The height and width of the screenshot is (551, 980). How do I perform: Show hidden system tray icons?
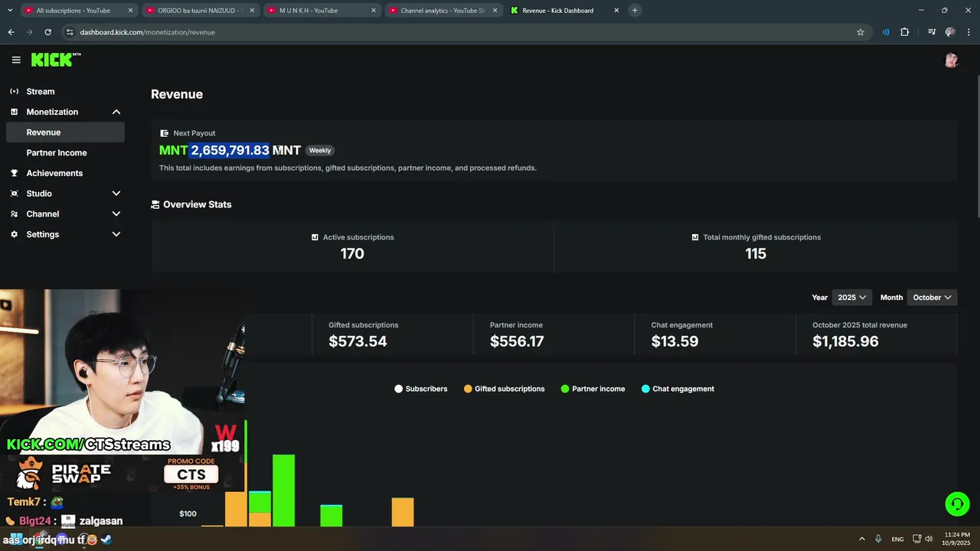(x=861, y=539)
